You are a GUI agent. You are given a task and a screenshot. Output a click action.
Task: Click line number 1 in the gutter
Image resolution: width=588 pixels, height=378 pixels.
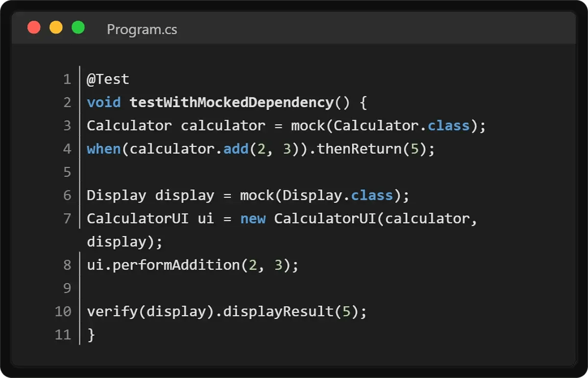click(67, 79)
